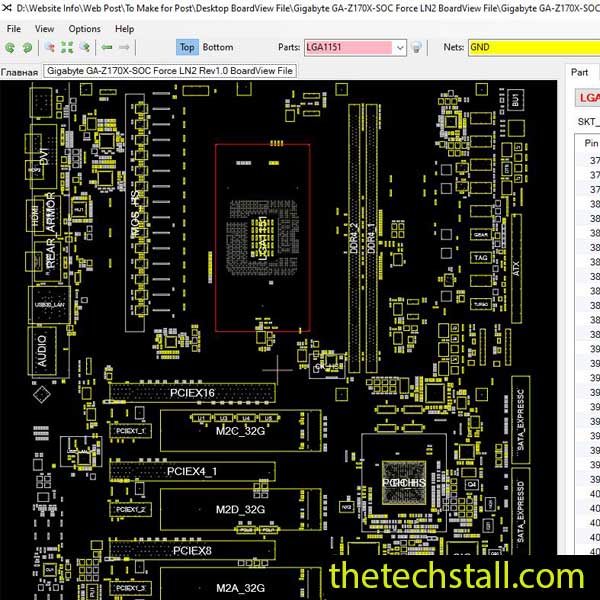600x600 pixels.
Task: Click the fit-to-window green arrows icon
Action: click(x=67, y=47)
